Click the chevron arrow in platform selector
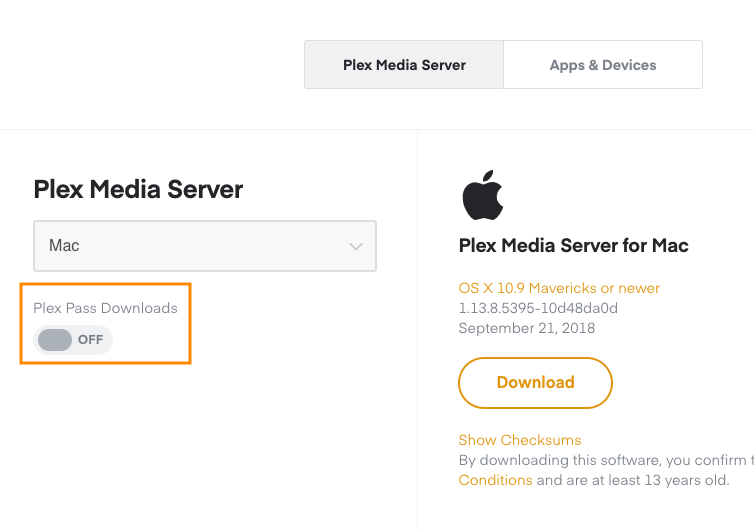The width and height of the screenshot is (754, 529). [x=356, y=246]
